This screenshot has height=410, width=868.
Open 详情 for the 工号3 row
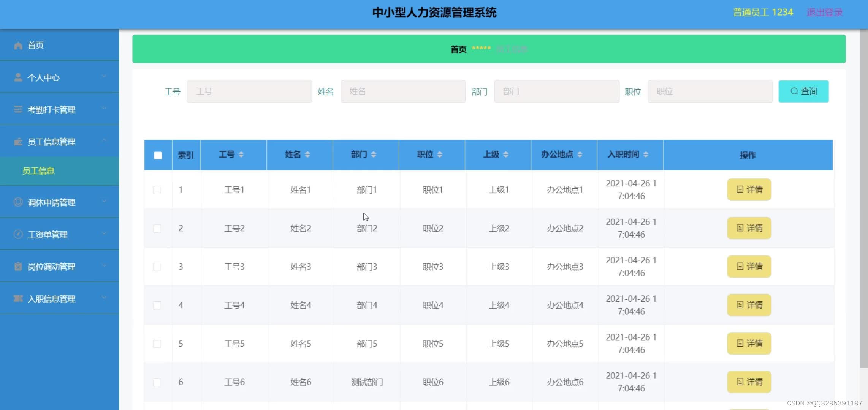click(749, 266)
